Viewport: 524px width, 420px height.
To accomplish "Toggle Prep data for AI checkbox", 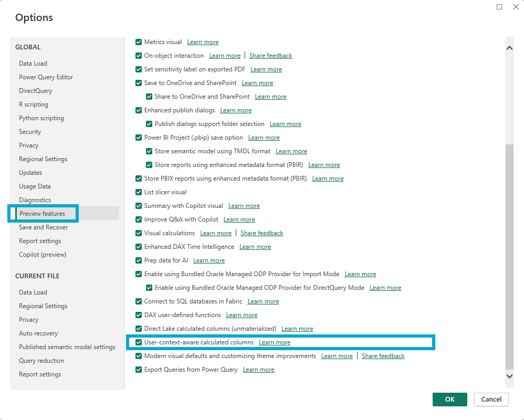I will pos(139,260).
